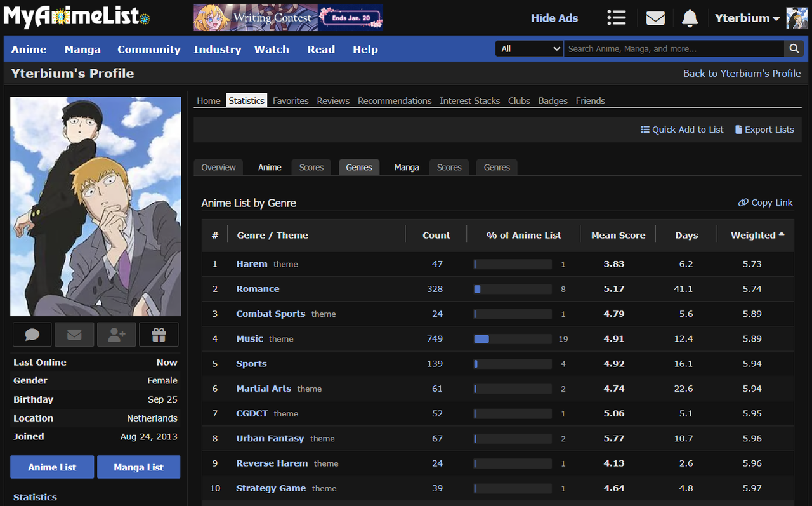Switch to the Home profile tab
812x506 pixels.
(x=209, y=100)
